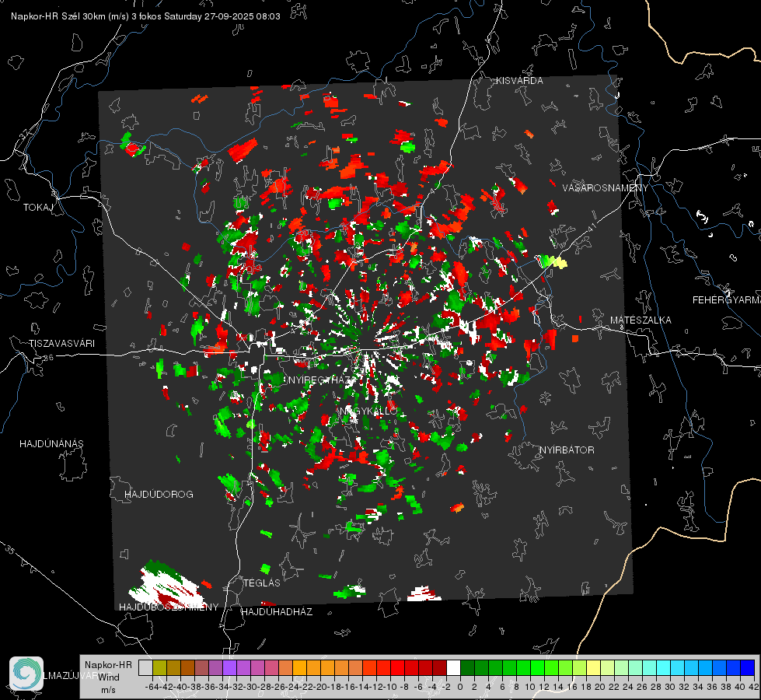
Task: Click the FEHÉRGYARMAT town label
Action: (x=726, y=300)
